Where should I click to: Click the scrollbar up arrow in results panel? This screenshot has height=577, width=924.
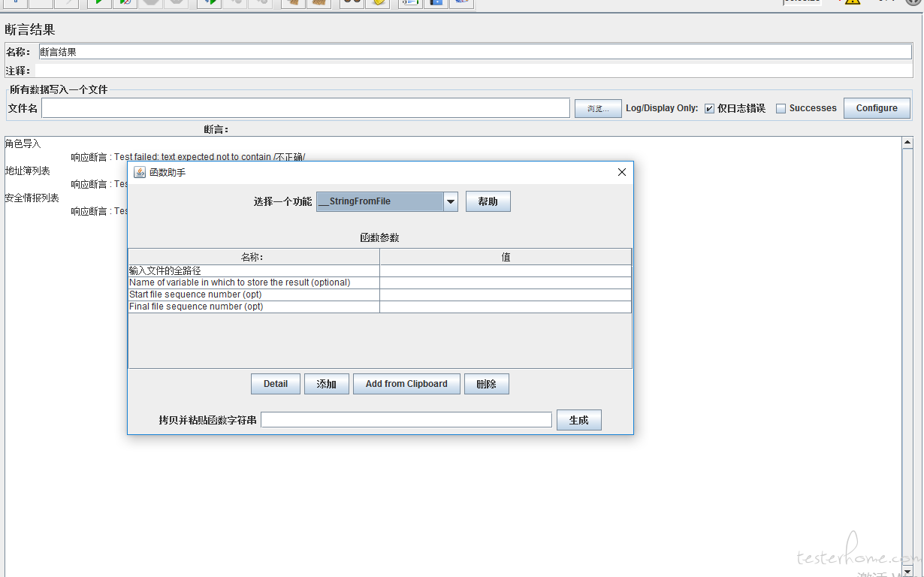pyautogui.click(x=907, y=142)
